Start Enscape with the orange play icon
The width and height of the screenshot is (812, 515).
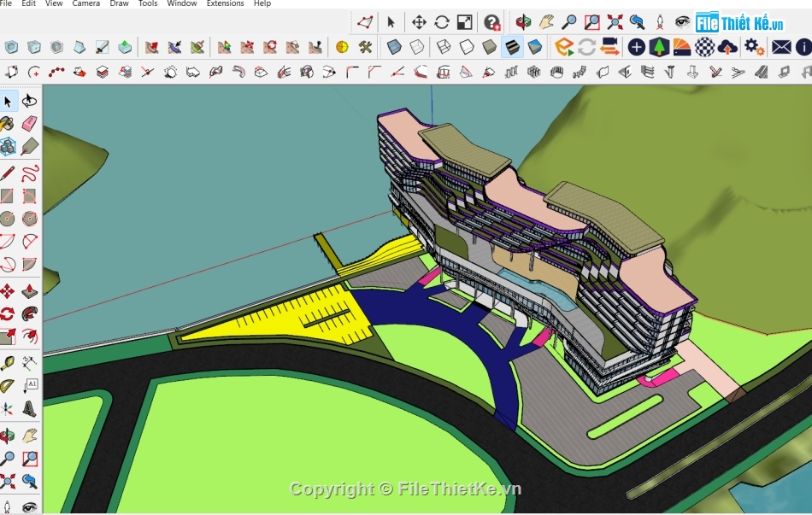(x=563, y=47)
